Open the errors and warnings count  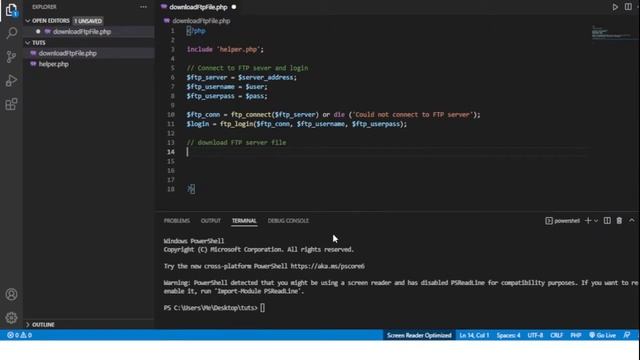[x=19, y=335]
